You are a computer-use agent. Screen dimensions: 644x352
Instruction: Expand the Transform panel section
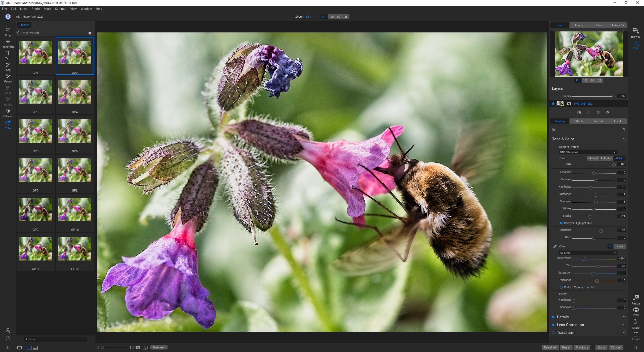[565, 332]
